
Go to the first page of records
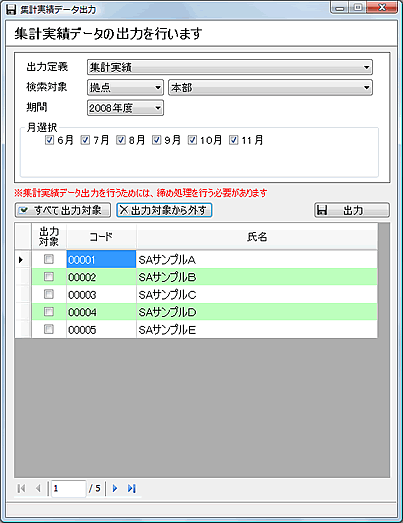pyautogui.click(x=21, y=488)
